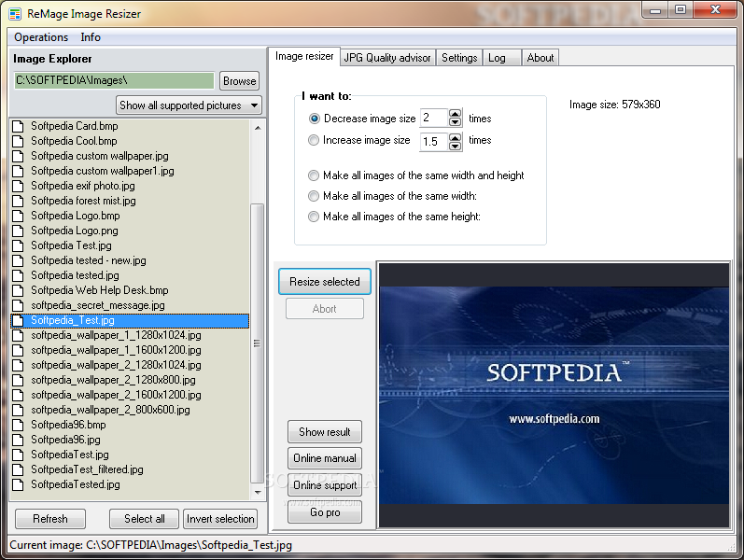Click the file list scrollbar thumb
The width and height of the screenshot is (744, 560).
point(257,343)
